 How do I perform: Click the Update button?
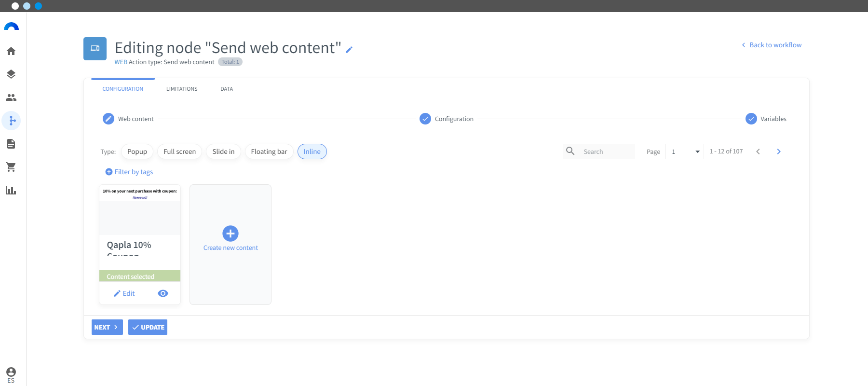148,327
